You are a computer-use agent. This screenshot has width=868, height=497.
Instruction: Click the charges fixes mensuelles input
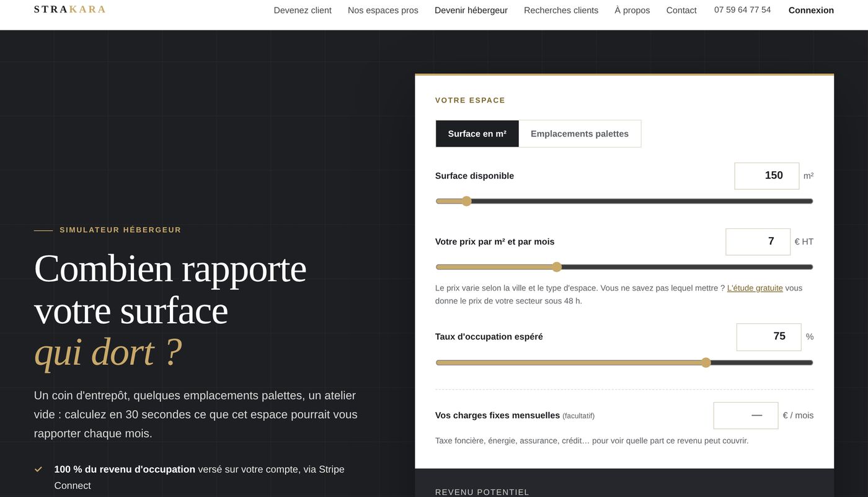(x=746, y=415)
